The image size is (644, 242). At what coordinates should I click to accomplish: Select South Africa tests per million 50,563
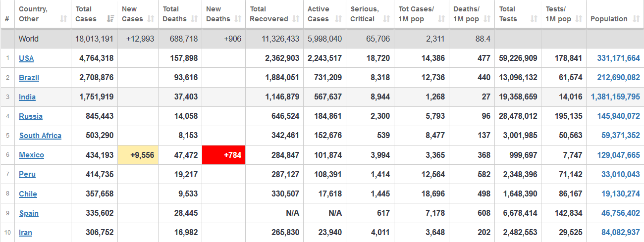[570, 136]
